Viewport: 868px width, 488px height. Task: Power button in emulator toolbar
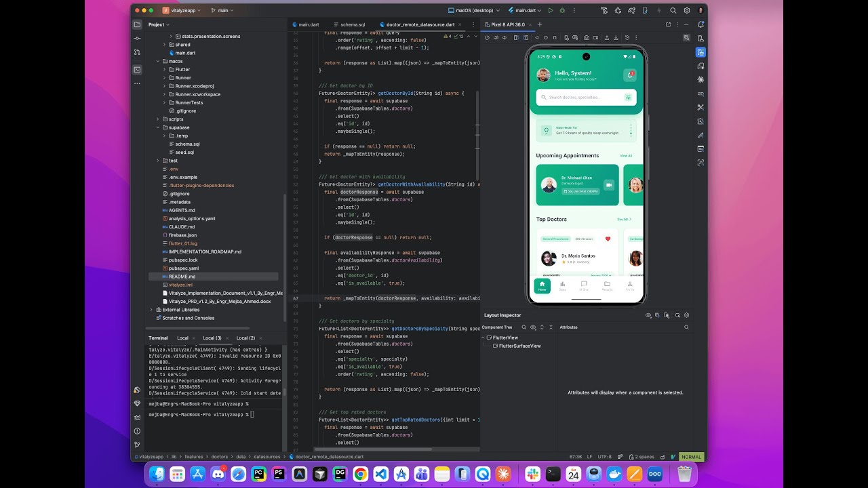(487, 38)
